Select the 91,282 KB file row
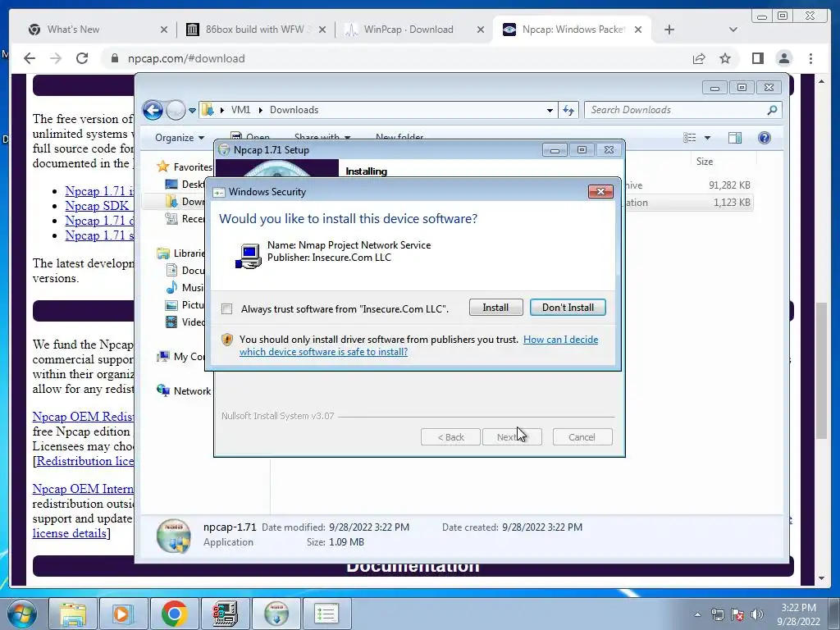The width and height of the screenshot is (840, 630). coord(689,185)
